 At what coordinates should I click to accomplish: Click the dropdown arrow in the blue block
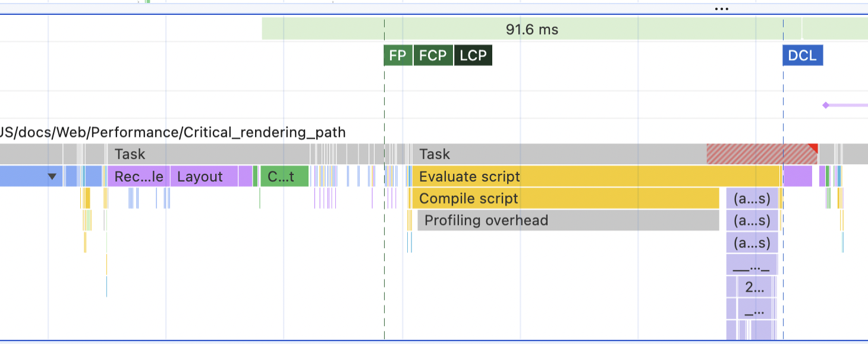click(53, 177)
